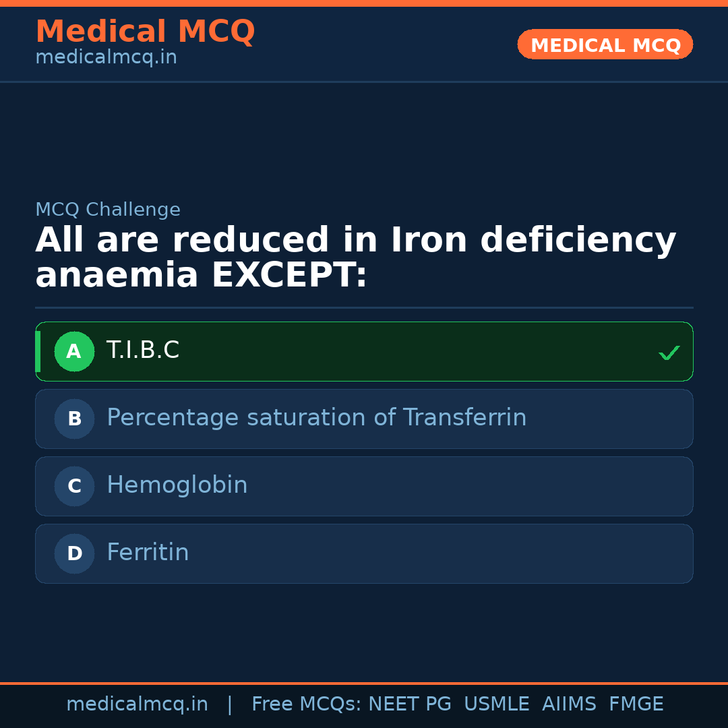This screenshot has width=728, height=728.
Task: Click the Free MCQs footer text
Action: coord(306,704)
